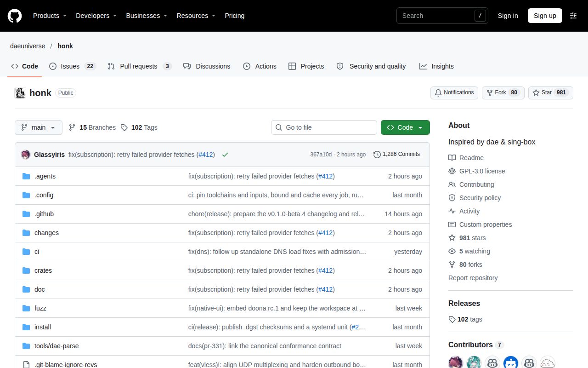Open the Security and quality tab
588x368 pixels.
[371, 66]
